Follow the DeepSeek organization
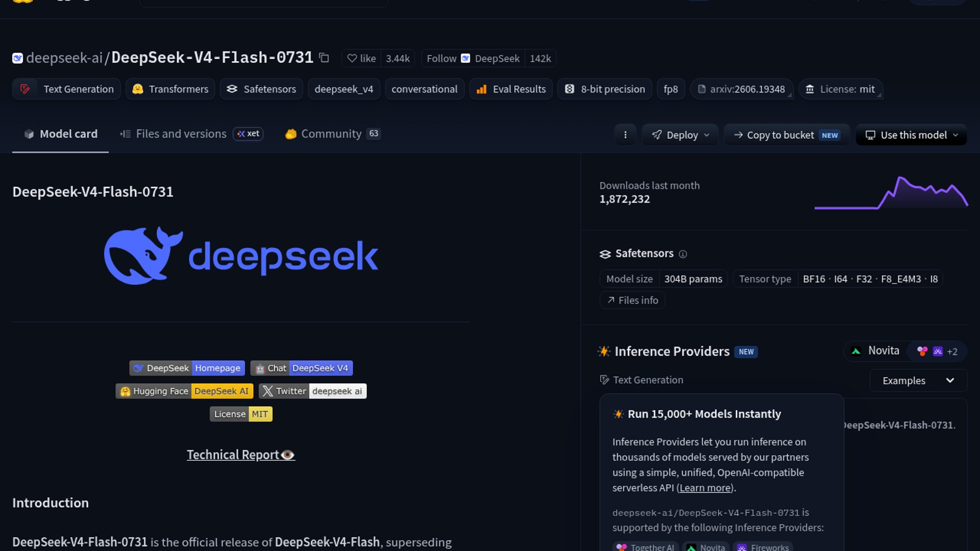The height and width of the screenshot is (551, 980). click(x=473, y=58)
